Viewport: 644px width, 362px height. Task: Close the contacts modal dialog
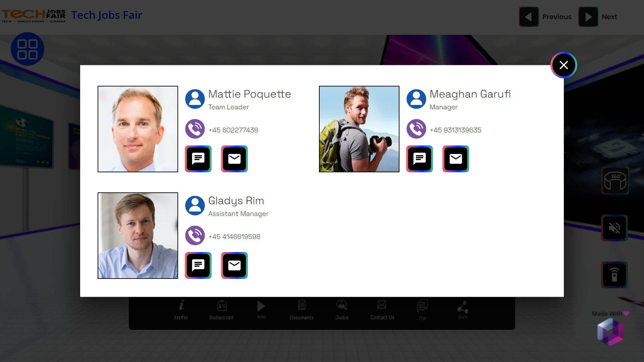point(563,65)
